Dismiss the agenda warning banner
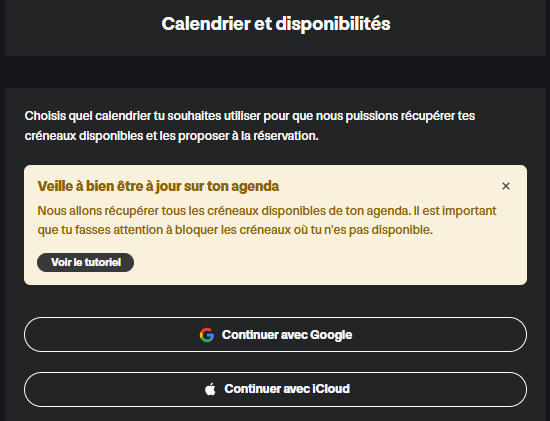The image size is (550, 421). pos(505,186)
